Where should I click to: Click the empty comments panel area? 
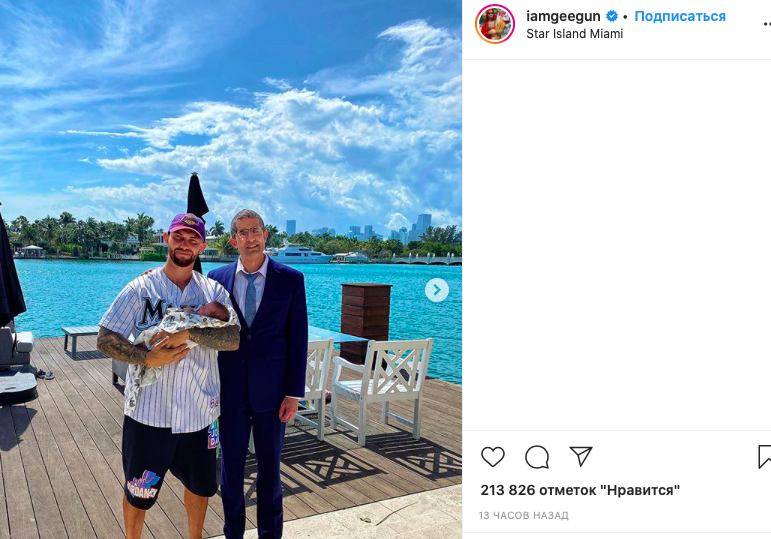click(x=617, y=245)
